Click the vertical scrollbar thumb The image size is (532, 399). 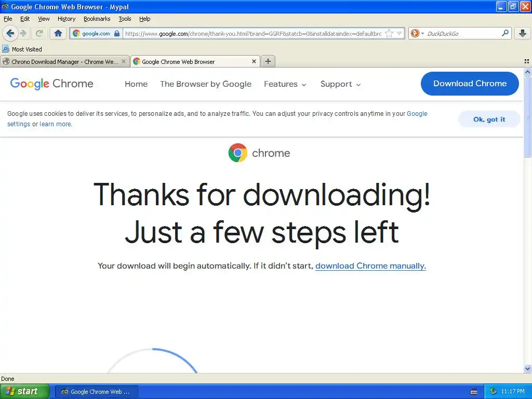[527, 116]
